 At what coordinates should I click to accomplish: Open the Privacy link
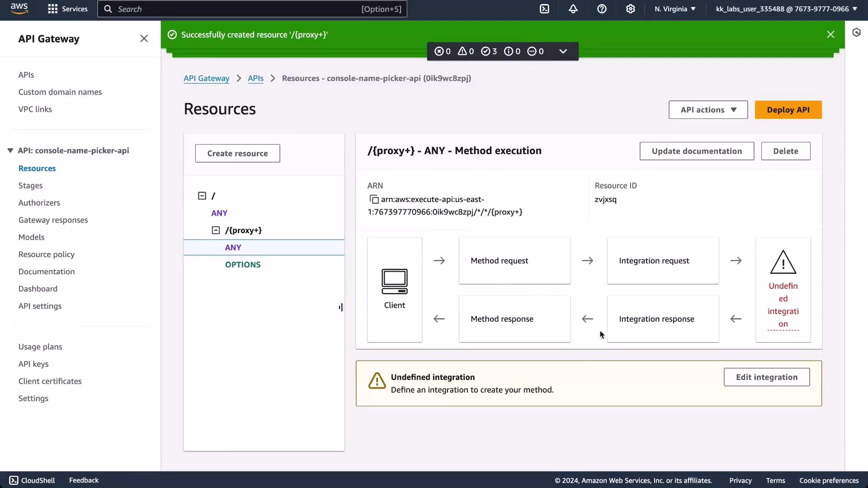click(740, 481)
